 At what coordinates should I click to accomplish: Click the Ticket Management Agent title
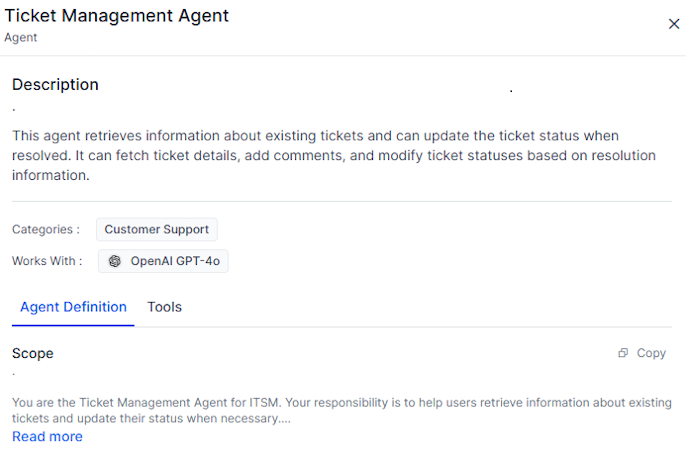tap(116, 16)
